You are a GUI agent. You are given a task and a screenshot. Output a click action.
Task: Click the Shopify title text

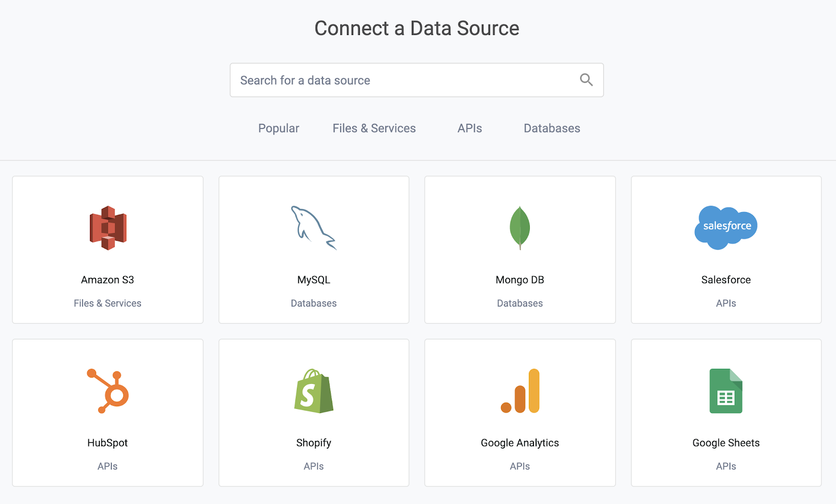click(313, 443)
